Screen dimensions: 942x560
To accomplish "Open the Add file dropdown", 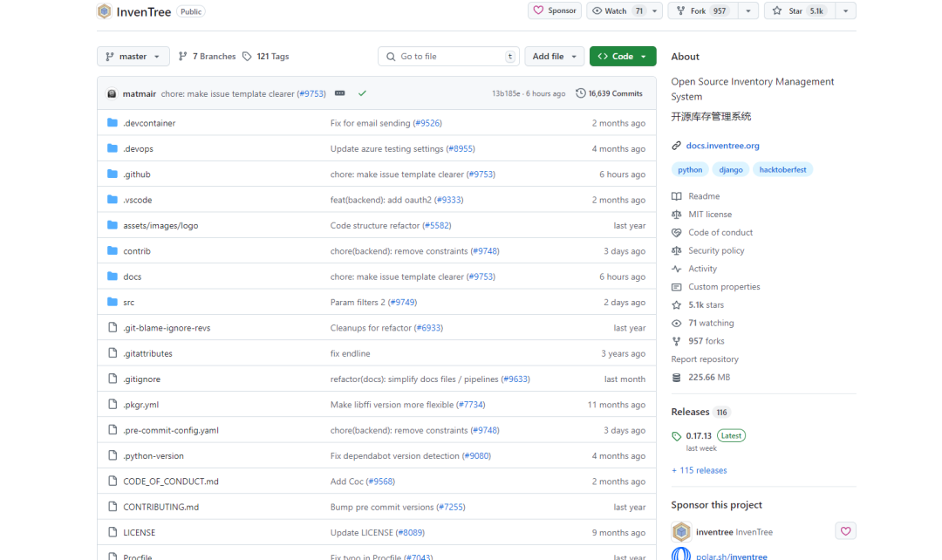I will 554,57.
